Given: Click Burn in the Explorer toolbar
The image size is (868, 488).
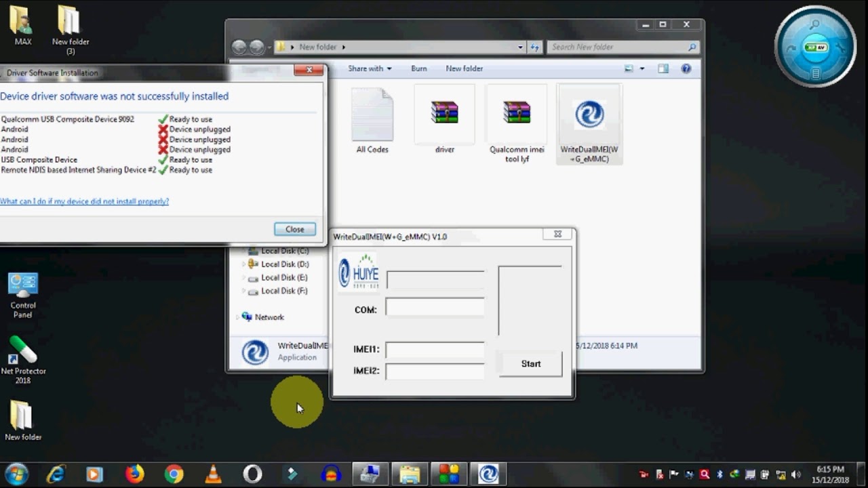Looking at the screenshot, I should 419,68.
